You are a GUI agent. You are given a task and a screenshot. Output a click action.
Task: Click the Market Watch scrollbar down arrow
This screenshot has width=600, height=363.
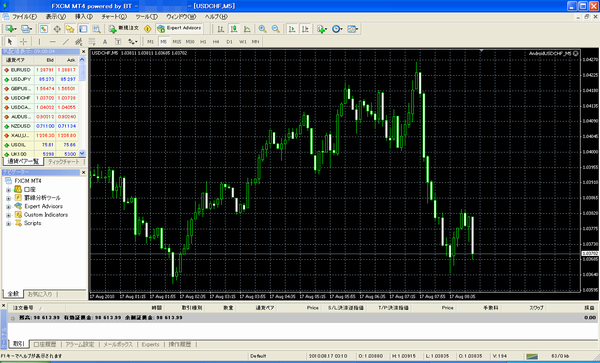[x=82, y=153]
